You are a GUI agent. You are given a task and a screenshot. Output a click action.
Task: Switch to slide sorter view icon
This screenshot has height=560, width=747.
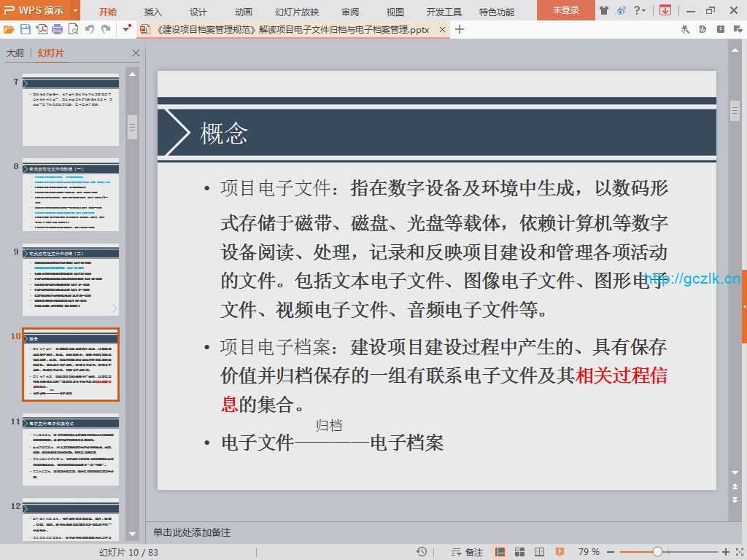tap(519, 552)
